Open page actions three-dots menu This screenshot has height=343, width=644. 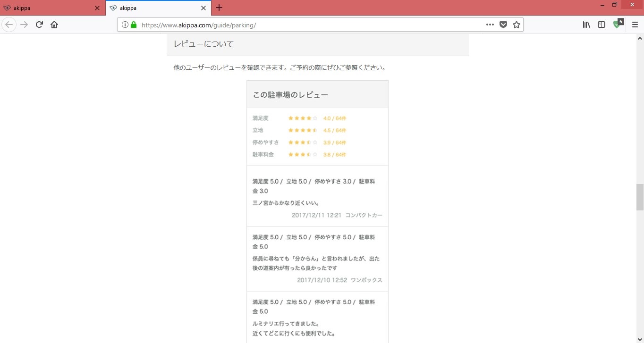[490, 25]
